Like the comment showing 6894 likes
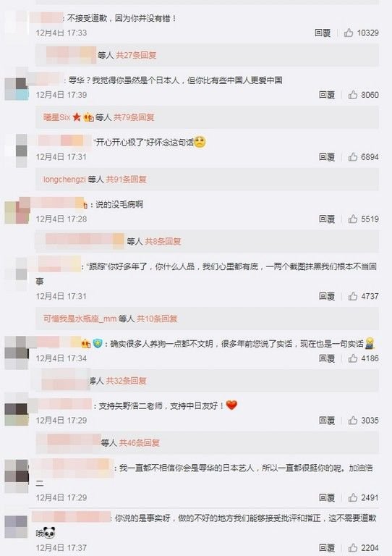Screen dimensions: 392x556 pos(353,156)
